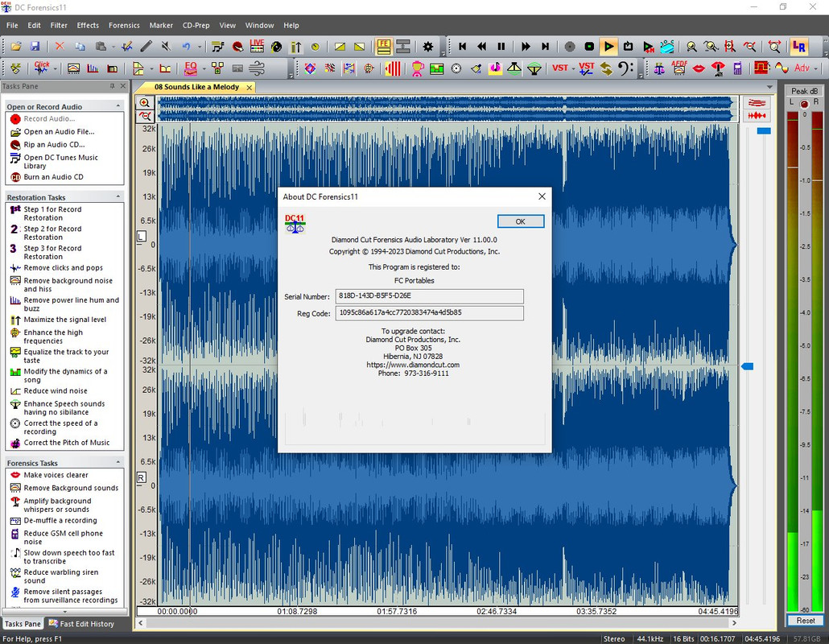Click the fast forward button
The height and width of the screenshot is (644, 829).
point(525,47)
